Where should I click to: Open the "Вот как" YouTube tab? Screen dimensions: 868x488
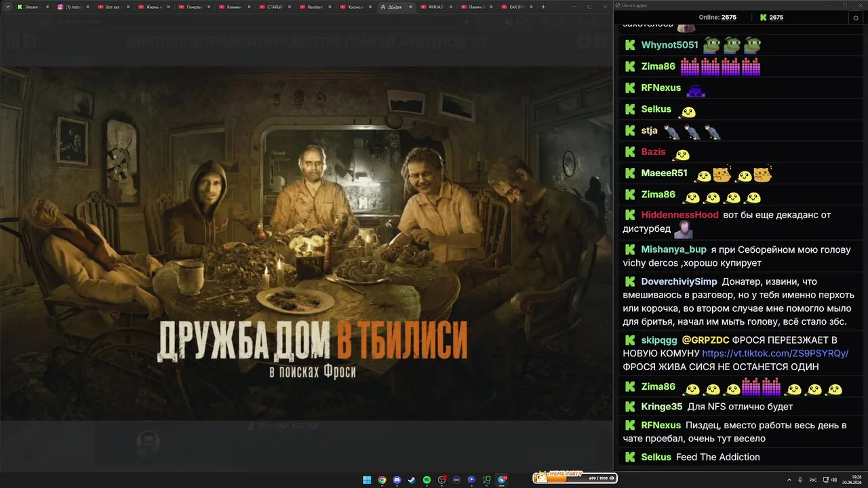(113, 7)
